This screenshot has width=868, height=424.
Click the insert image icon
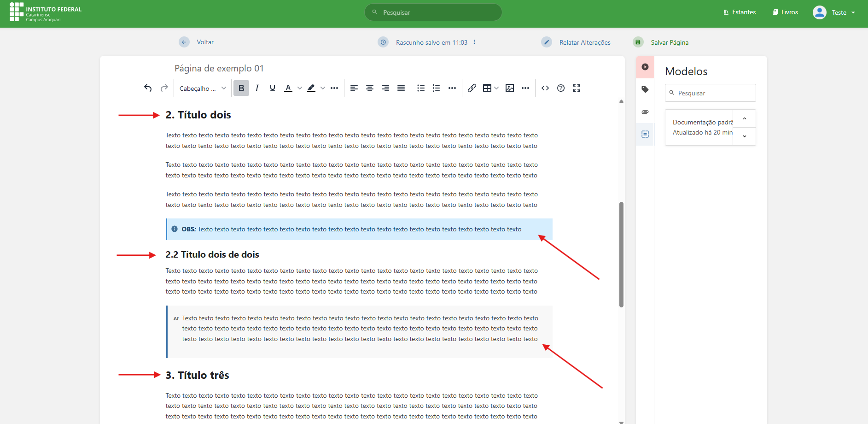[509, 88]
